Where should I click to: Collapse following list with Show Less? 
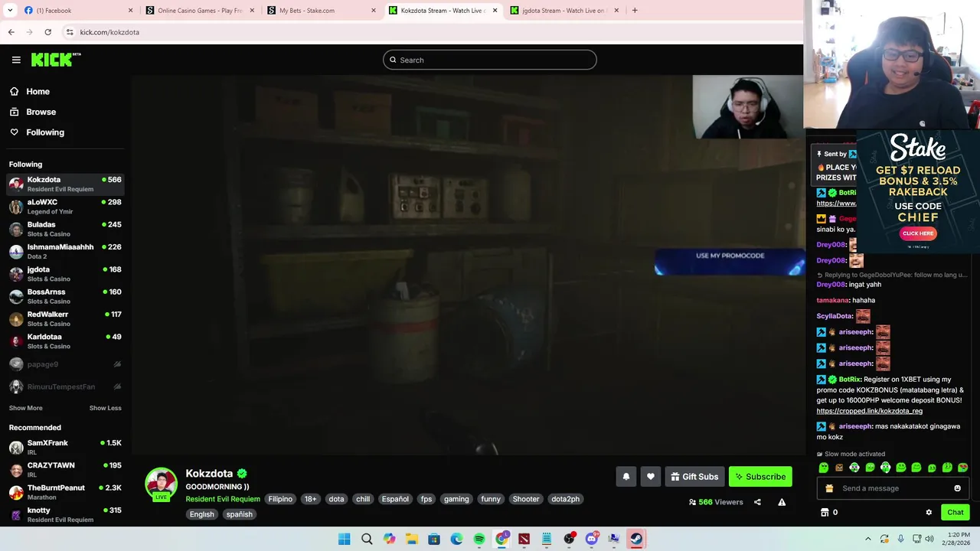click(x=105, y=408)
